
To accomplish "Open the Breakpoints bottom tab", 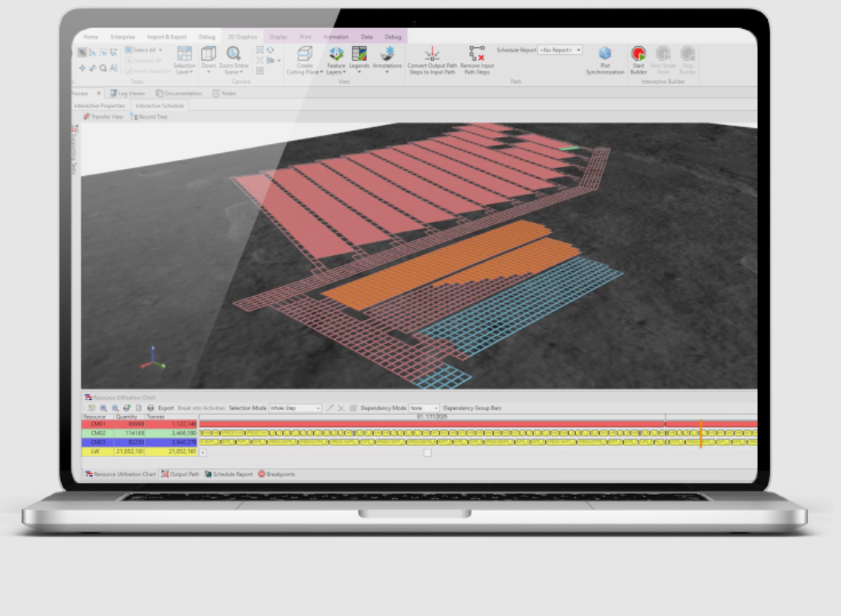I will click(x=277, y=474).
